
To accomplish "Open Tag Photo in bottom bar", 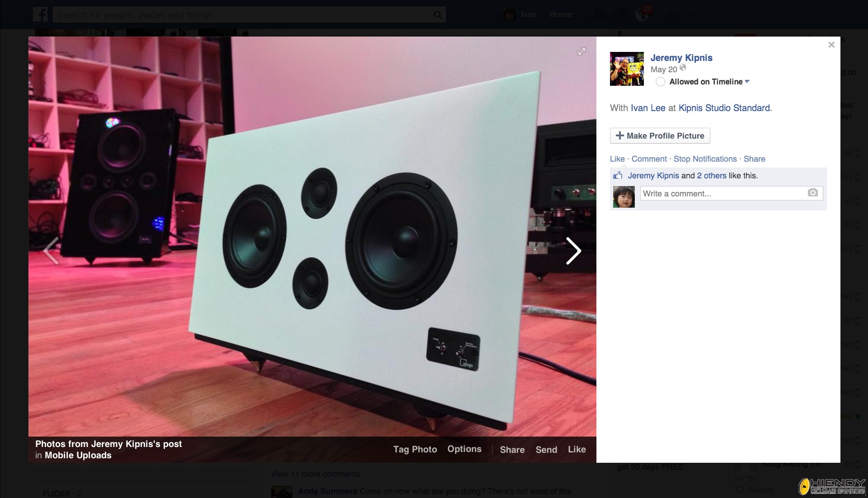I will (x=415, y=449).
